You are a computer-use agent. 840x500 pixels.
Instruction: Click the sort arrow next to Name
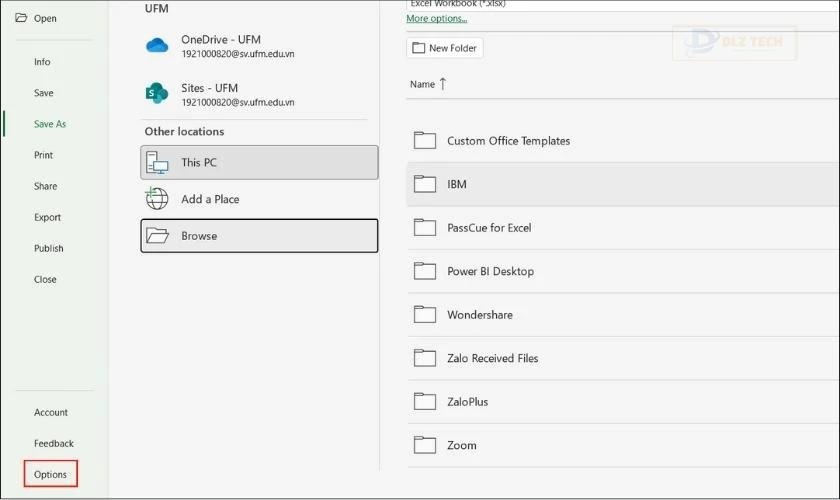pyautogui.click(x=442, y=84)
